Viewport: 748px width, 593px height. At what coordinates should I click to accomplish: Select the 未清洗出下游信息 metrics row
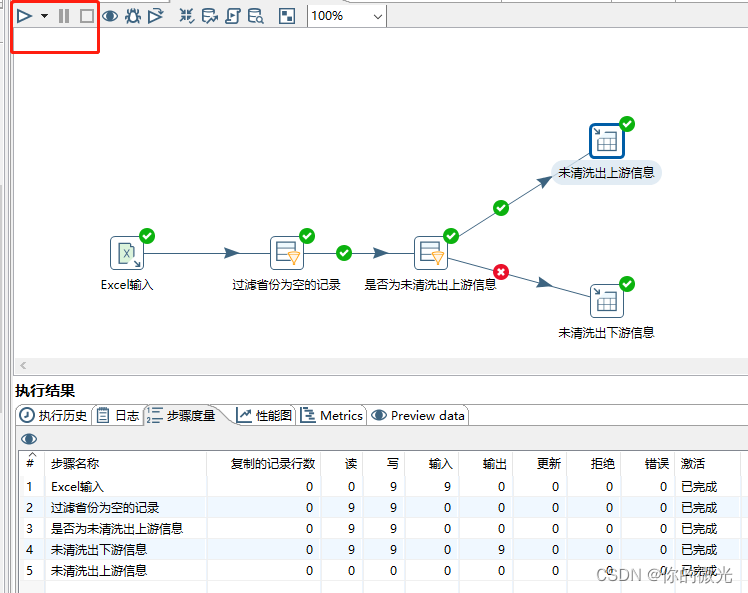tap(384, 550)
